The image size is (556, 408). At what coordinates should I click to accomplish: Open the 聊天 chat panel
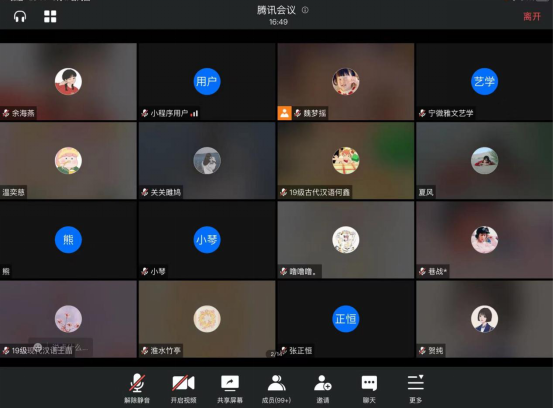369,388
